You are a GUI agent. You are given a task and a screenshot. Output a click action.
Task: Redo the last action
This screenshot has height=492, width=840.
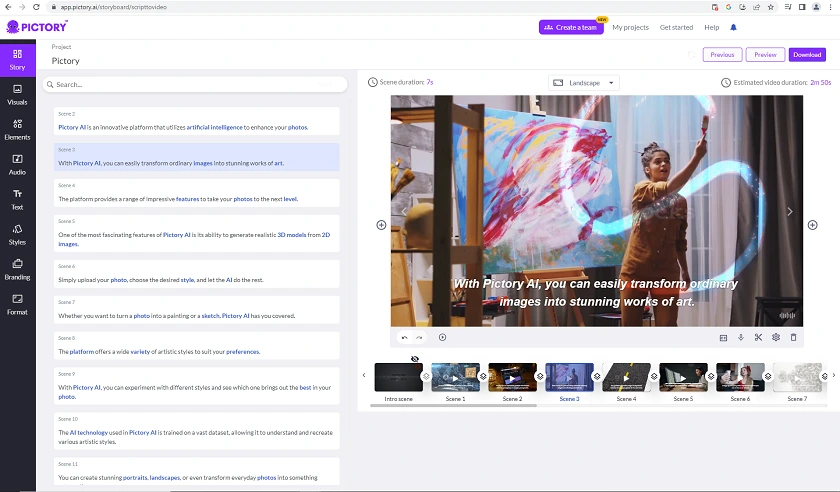pos(419,338)
